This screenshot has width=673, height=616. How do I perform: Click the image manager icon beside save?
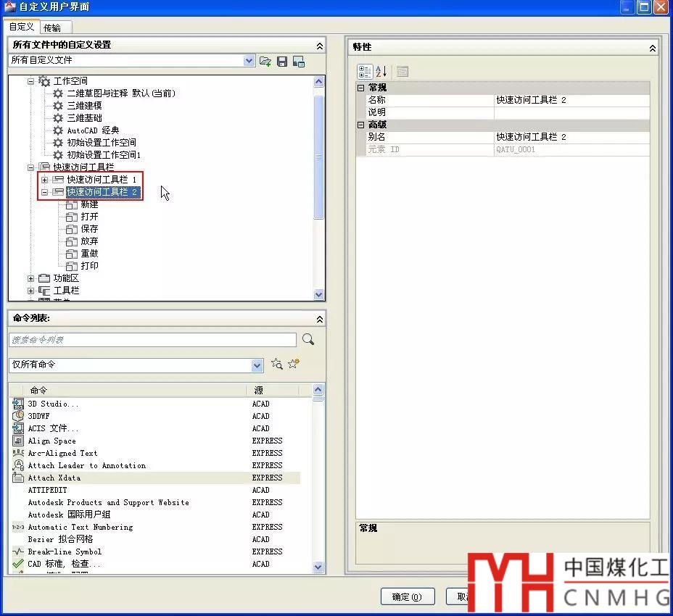coord(299,62)
